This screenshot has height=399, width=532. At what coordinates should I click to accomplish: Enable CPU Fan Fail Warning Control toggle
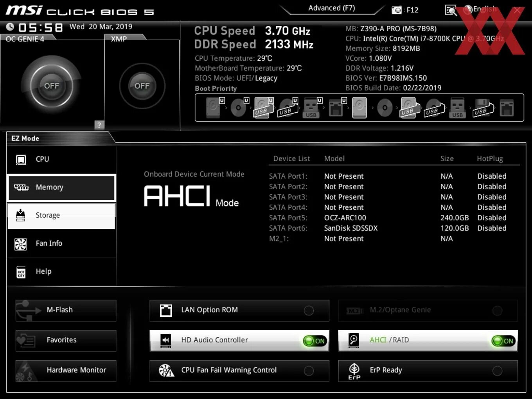(309, 371)
